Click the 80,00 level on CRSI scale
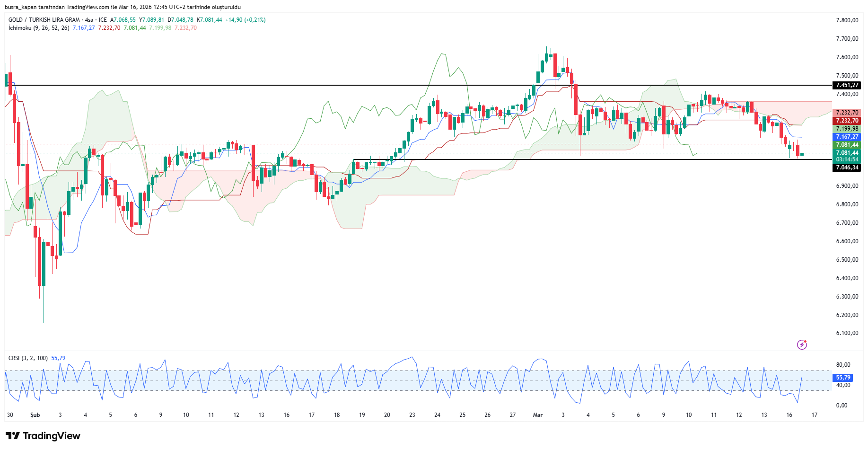This screenshot has width=868, height=450. click(843, 365)
